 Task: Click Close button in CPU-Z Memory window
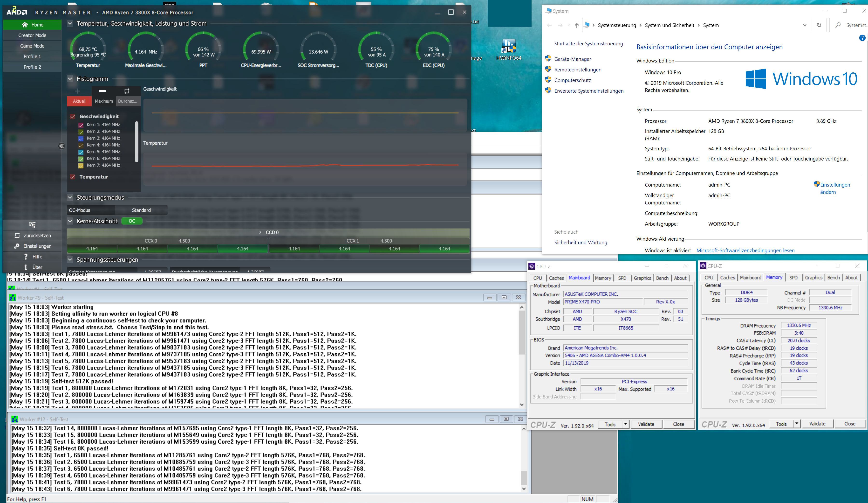(849, 424)
